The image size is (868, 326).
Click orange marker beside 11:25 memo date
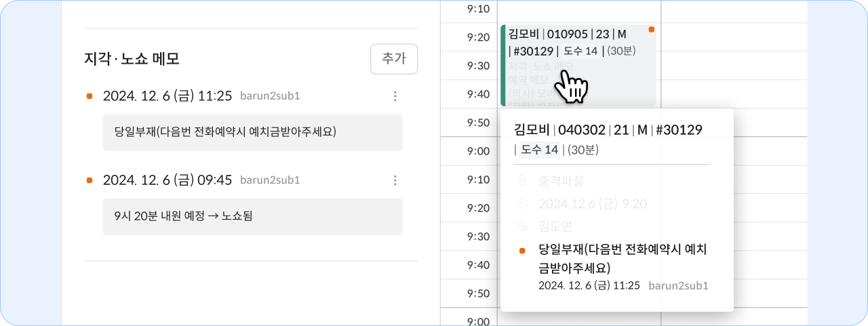pyautogui.click(x=90, y=96)
